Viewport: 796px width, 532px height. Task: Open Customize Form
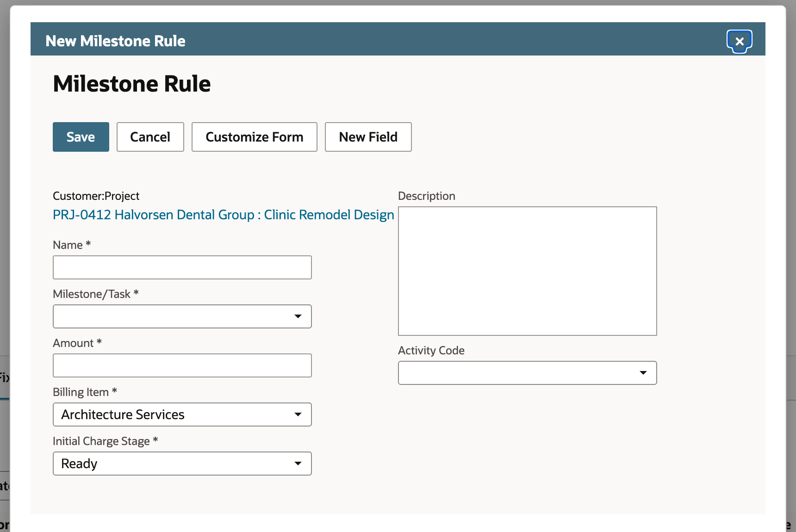[255, 137]
